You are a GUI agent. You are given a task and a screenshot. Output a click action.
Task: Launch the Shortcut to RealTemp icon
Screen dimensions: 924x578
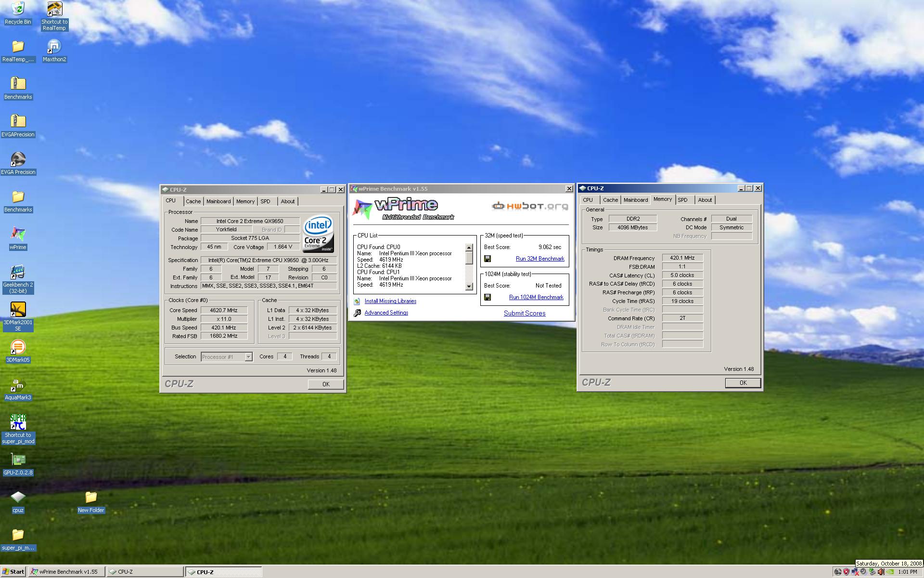point(54,16)
